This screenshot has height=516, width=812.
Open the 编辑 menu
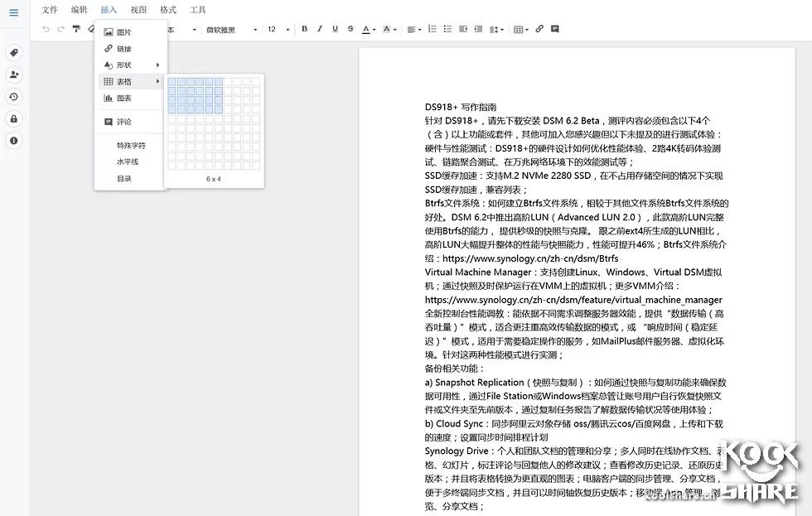(80, 10)
